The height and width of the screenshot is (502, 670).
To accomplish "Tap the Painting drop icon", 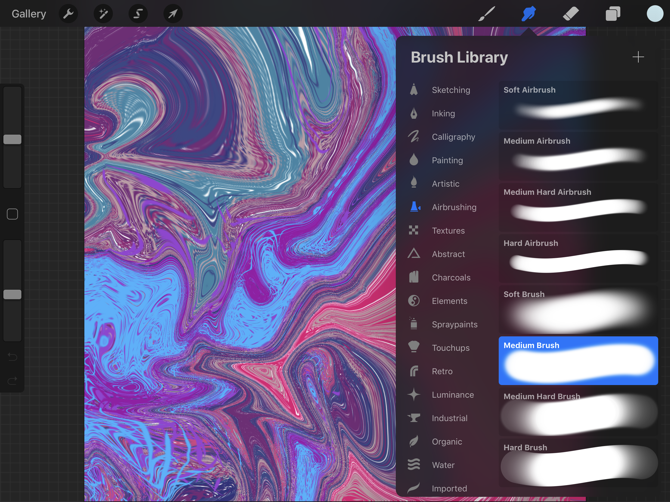I will tap(414, 160).
